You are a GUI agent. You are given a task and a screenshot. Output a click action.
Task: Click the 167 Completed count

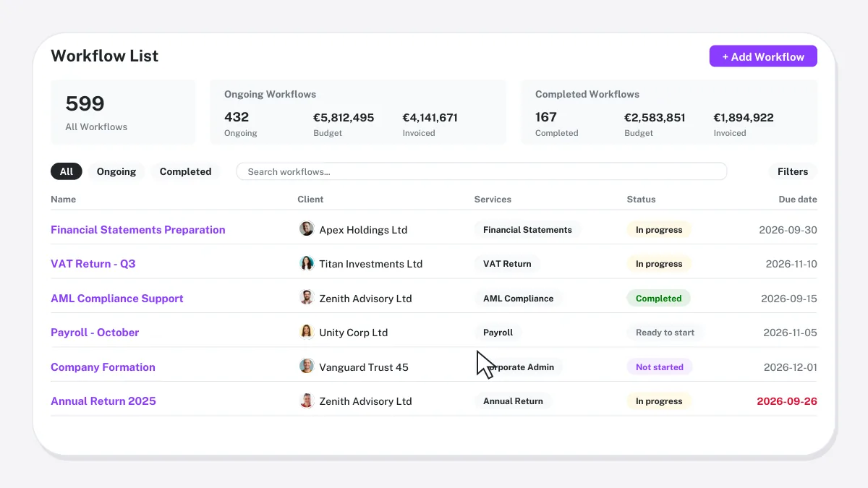tap(546, 117)
